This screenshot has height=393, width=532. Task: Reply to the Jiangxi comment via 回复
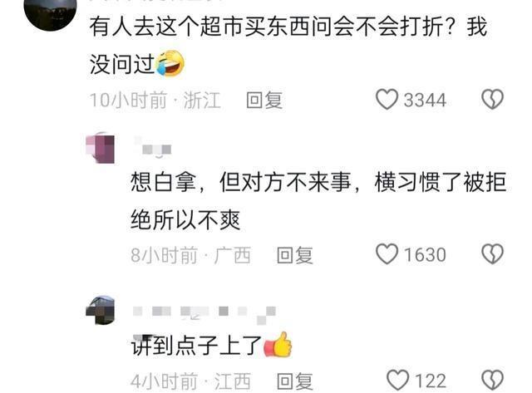pos(294,381)
